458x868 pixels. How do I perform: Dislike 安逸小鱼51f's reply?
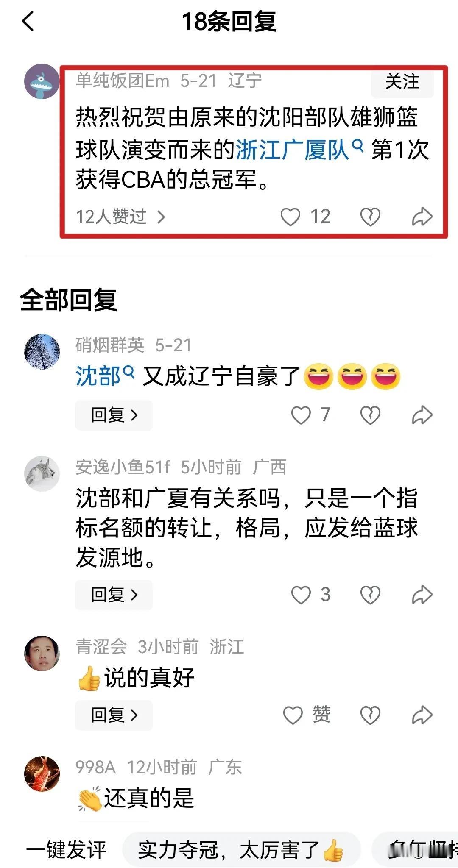click(370, 595)
